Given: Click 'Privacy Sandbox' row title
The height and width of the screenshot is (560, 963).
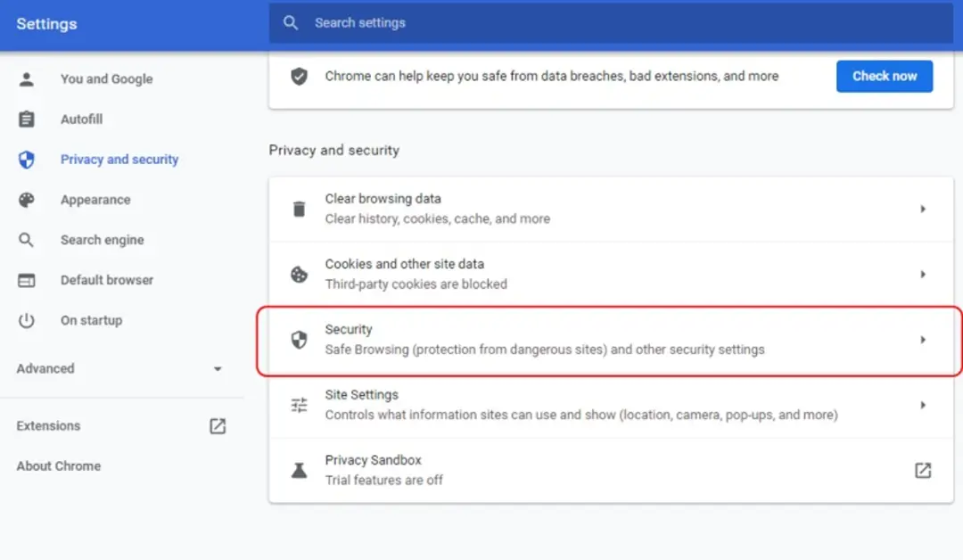Looking at the screenshot, I should coord(374,460).
